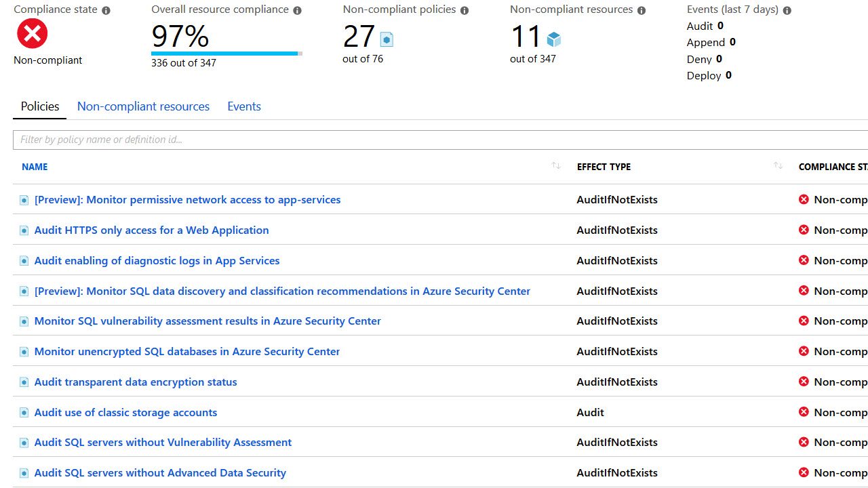Click the policy icon next to 27
This screenshot has width=868, height=488.
pos(387,39)
